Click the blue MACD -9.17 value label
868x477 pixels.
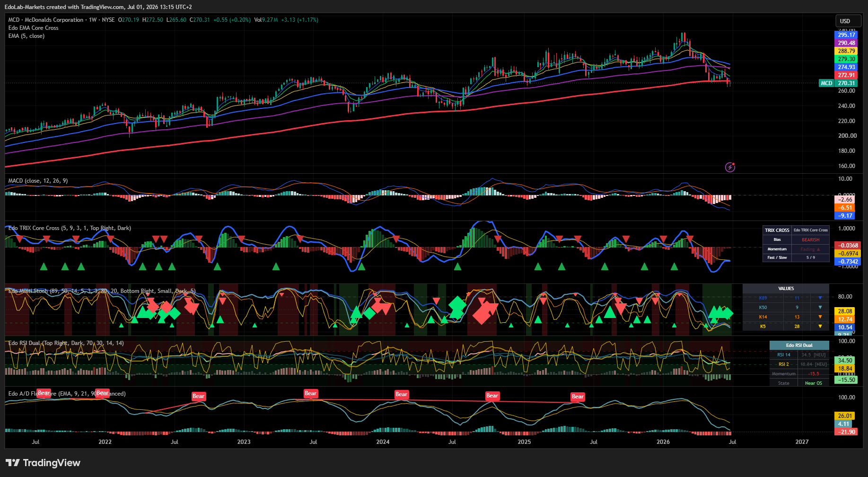pyautogui.click(x=845, y=216)
